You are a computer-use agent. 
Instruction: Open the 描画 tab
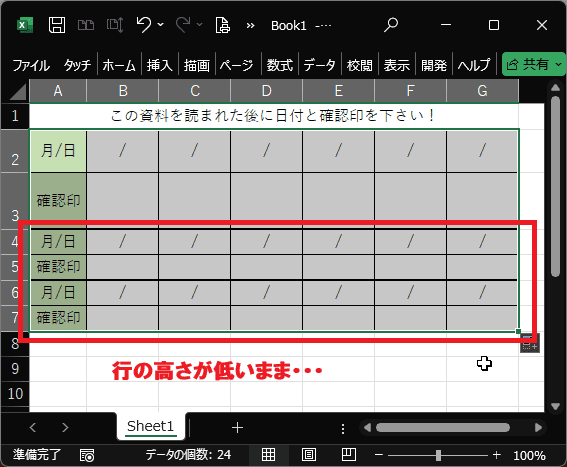click(197, 65)
